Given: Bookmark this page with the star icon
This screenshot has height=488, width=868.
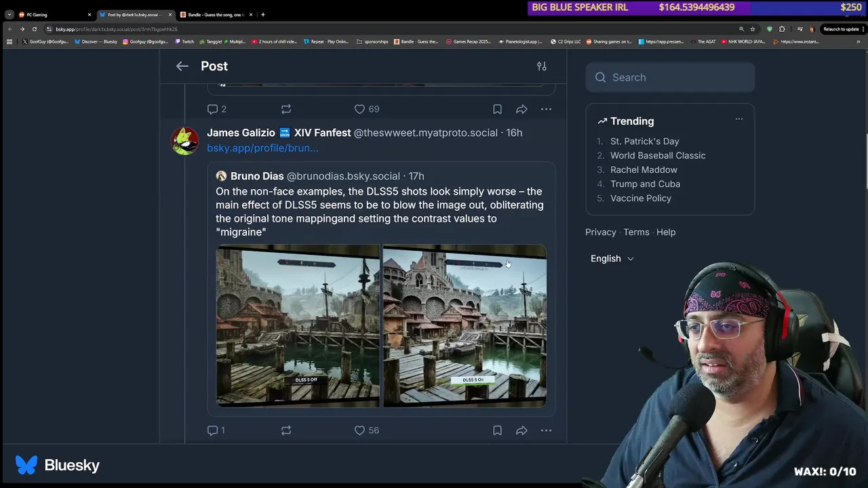Looking at the screenshot, I should tap(752, 29).
